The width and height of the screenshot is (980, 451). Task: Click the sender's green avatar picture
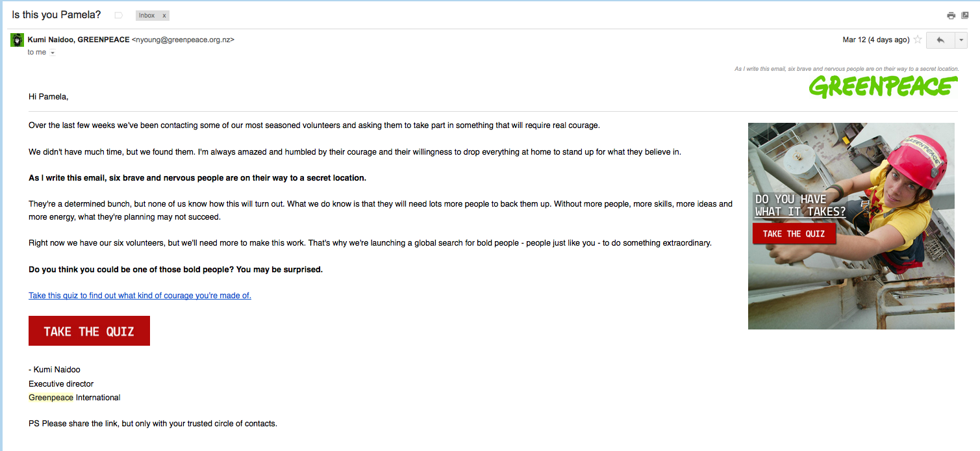coord(18,40)
